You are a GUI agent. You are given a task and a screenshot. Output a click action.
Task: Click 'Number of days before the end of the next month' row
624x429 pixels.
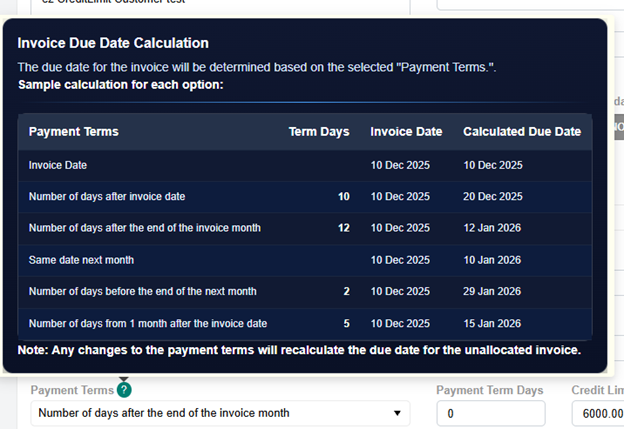[x=142, y=292]
